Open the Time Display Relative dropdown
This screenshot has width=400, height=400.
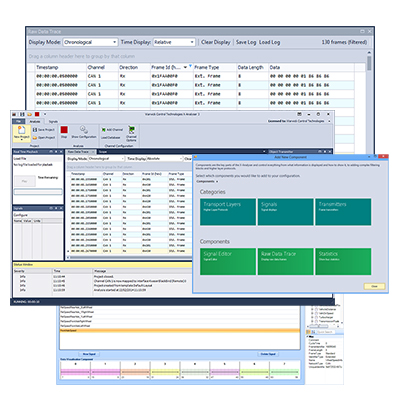click(x=174, y=42)
